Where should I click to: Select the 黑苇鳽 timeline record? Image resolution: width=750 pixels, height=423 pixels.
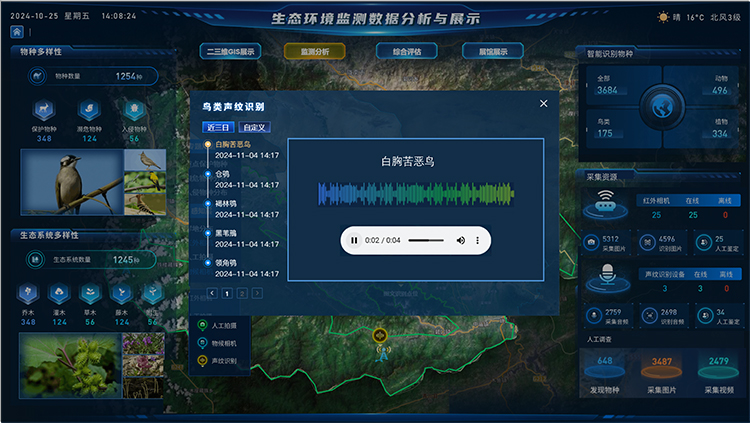[x=243, y=238]
